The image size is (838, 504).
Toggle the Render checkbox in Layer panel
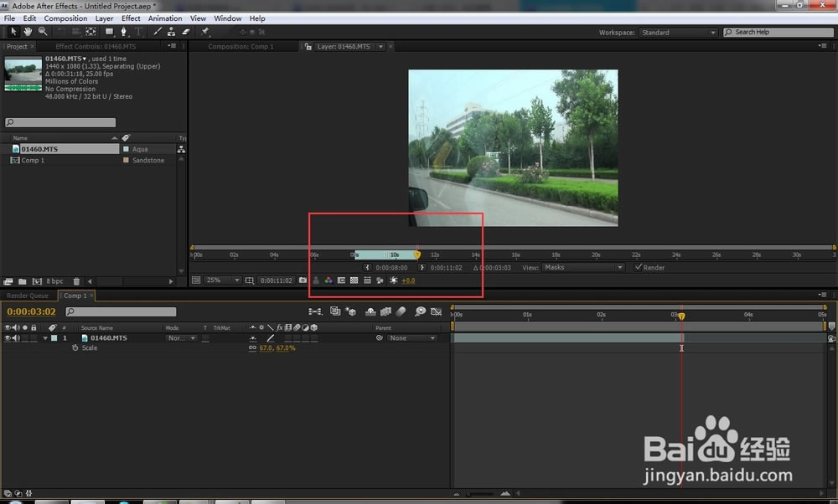[640, 268]
